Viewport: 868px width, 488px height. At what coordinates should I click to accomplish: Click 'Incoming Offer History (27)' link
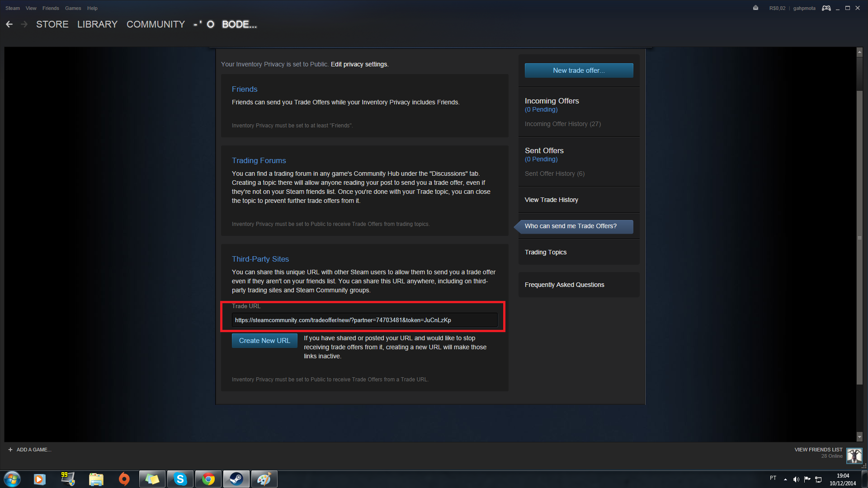pyautogui.click(x=563, y=123)
